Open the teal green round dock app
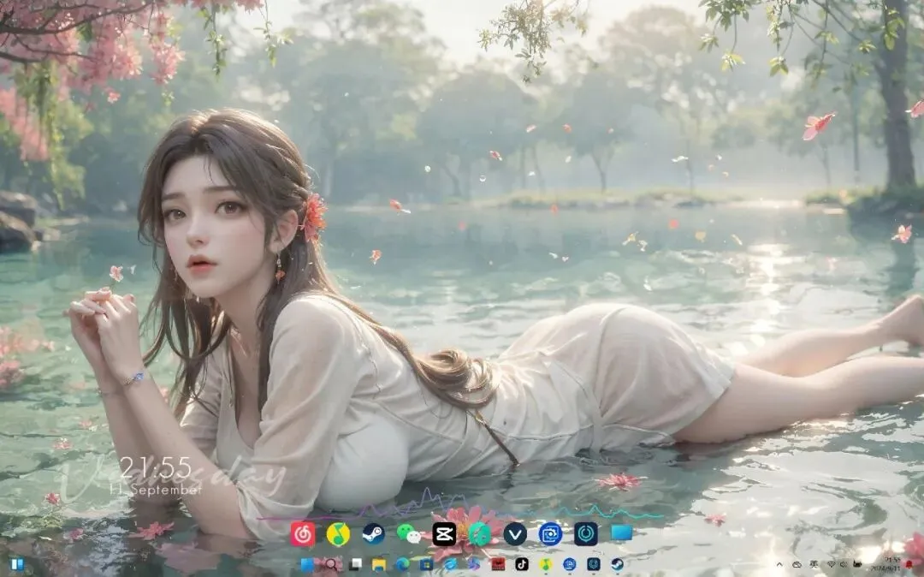Screen dimensions: 924x577 point(480,534)
